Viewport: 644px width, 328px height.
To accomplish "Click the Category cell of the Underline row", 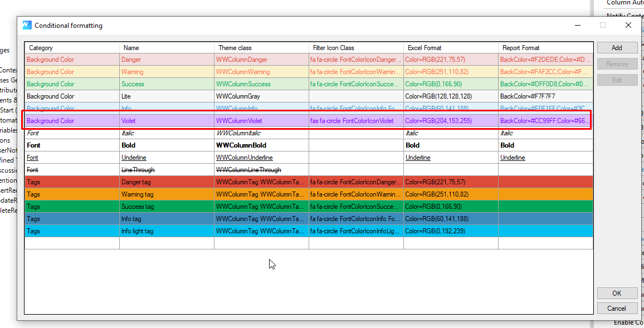I will pyautogui.click(x=72, y=158).
